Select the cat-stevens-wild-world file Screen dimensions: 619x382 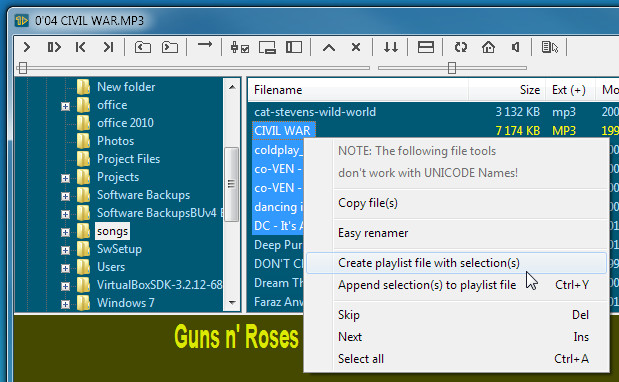tap(315, 112)
